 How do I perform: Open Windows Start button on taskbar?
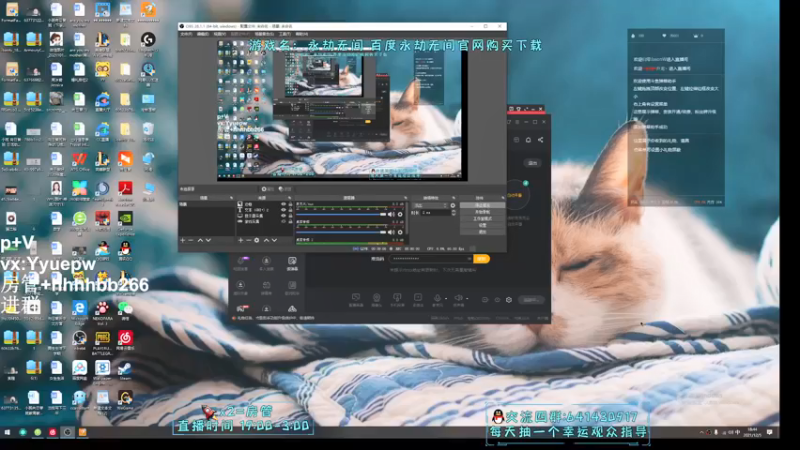7,432
